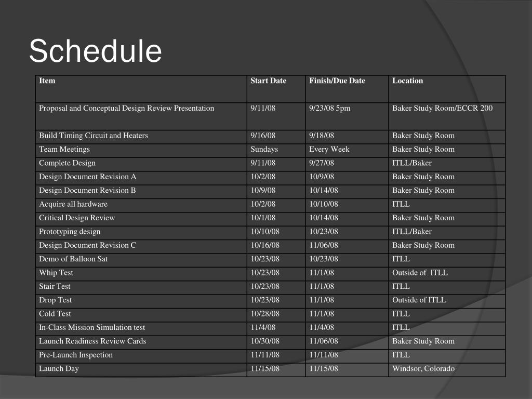Select the Complete Design item
The image size is (532, 399).
pyautogui.click(x=67, y=163)
